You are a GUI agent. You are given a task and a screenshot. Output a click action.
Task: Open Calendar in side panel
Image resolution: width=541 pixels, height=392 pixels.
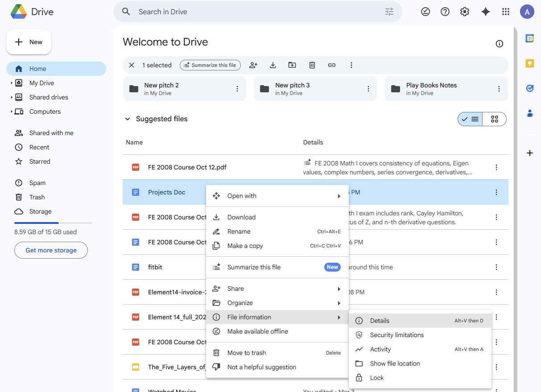click(530, 38)
